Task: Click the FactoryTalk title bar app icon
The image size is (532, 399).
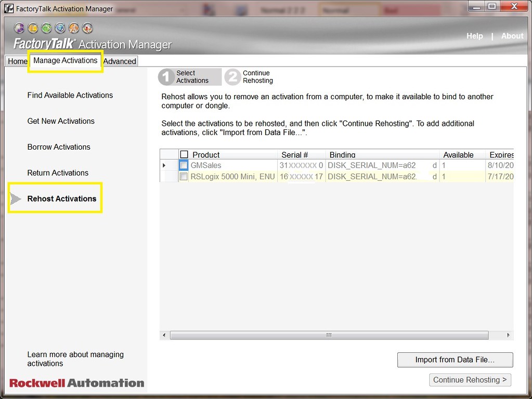Action: [9, 8]
